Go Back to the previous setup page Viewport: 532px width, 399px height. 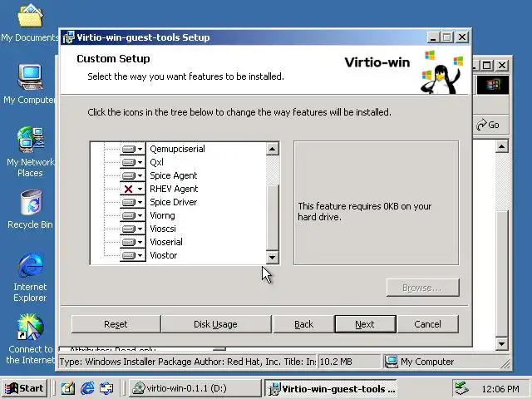[x=303, y=324]
